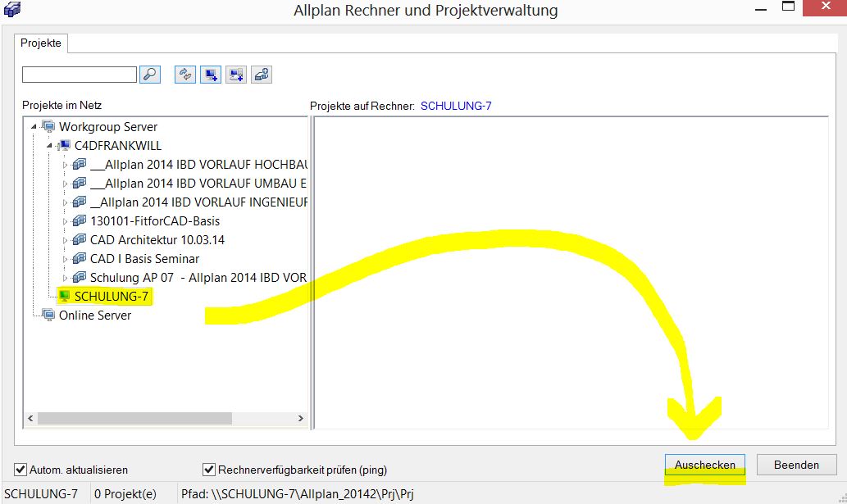Click the magnifier search icon
847x504 pixels.
click(149, 75)
